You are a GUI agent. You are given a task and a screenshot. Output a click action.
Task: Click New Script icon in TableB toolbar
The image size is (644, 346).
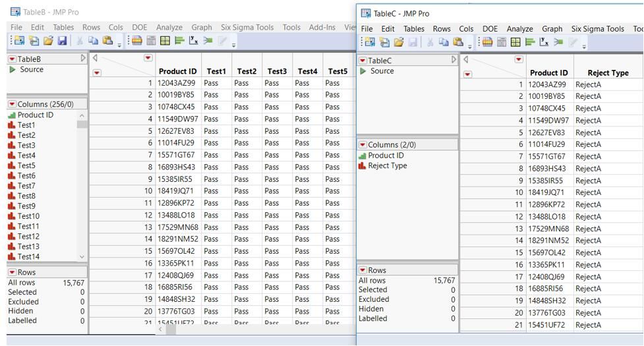point(34,40)
